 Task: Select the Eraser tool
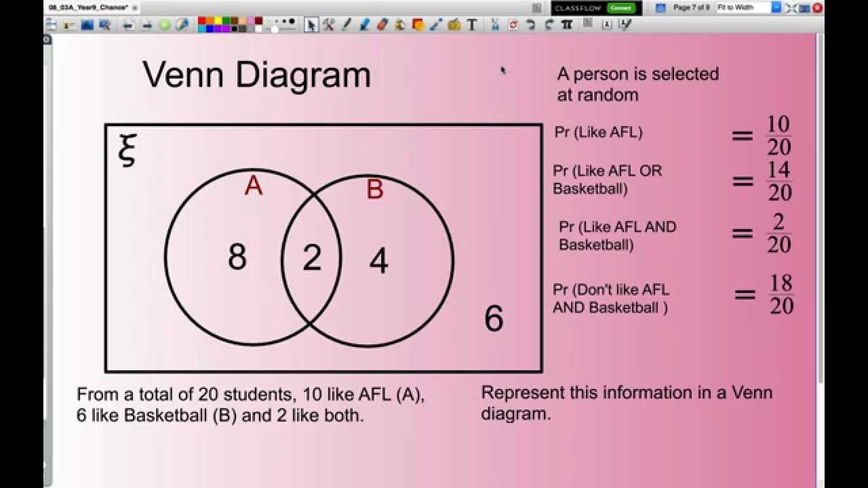click(x=381, y=24)
